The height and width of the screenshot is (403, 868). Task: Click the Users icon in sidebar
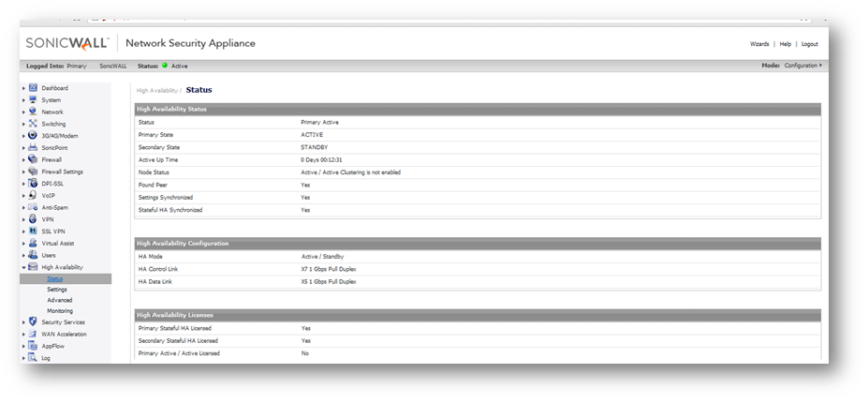(33, 255)
